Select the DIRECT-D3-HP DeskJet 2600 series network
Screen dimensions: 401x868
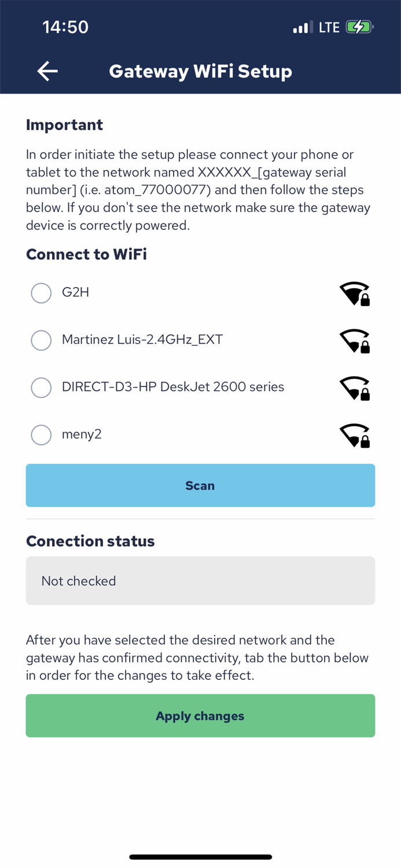point(41,388)
